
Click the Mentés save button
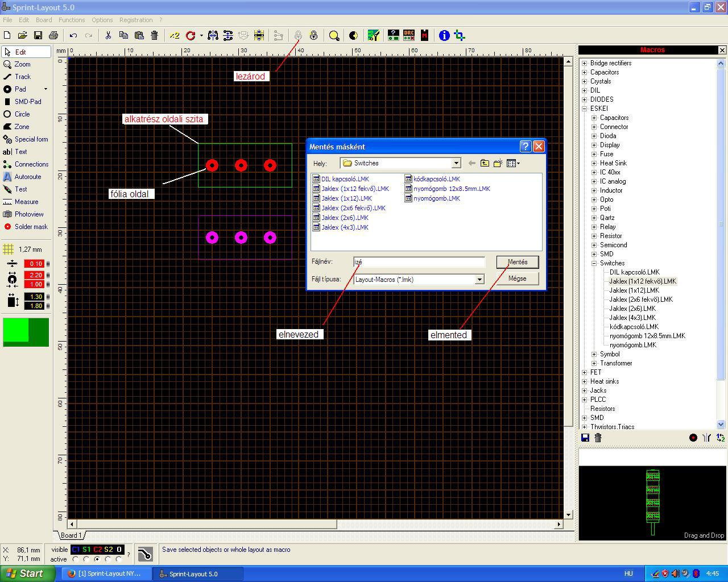518,262
